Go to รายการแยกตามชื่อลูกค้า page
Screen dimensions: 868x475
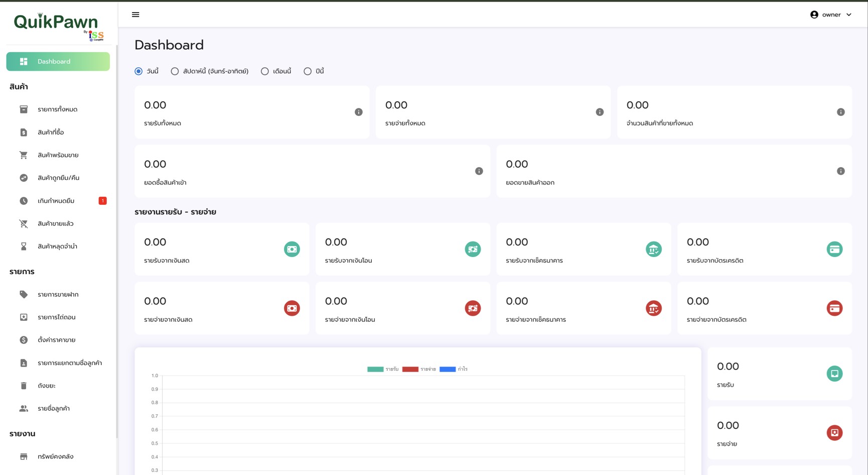click(x=58, y=363)
